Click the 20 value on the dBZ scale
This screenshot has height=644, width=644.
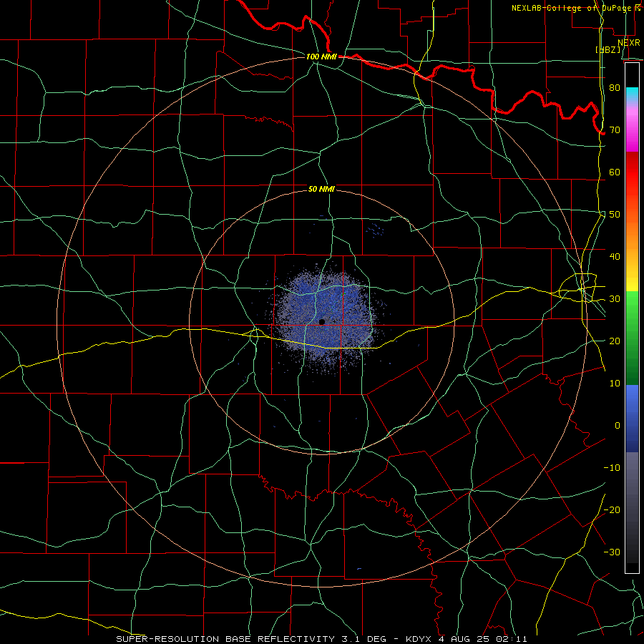tap(615, 341)
